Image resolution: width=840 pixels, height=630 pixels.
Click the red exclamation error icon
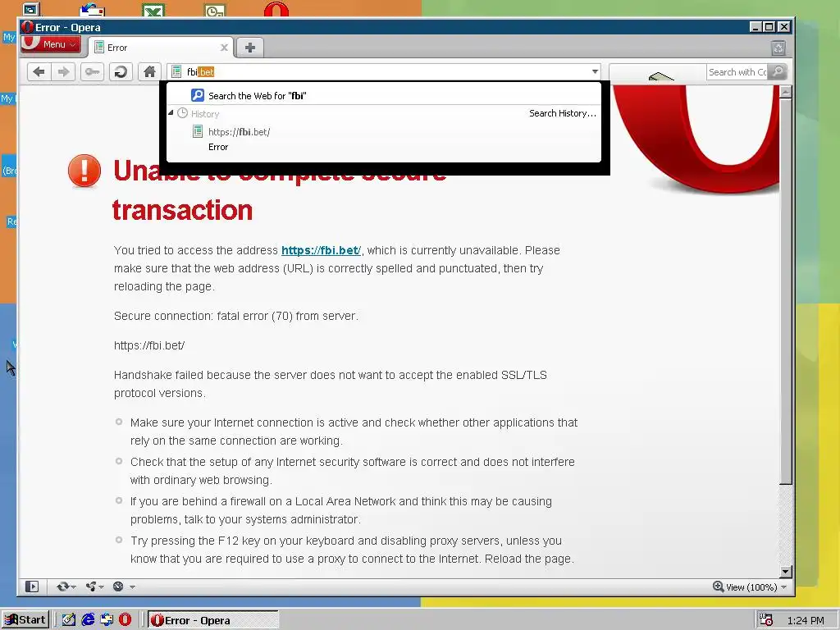coord(84,171)
